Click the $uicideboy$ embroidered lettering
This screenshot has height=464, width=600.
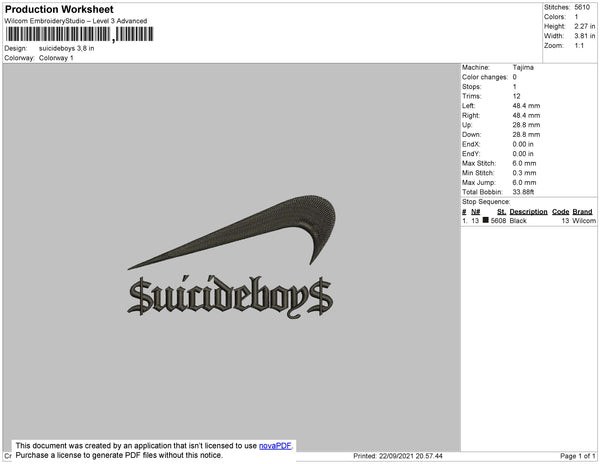(230, 297)
